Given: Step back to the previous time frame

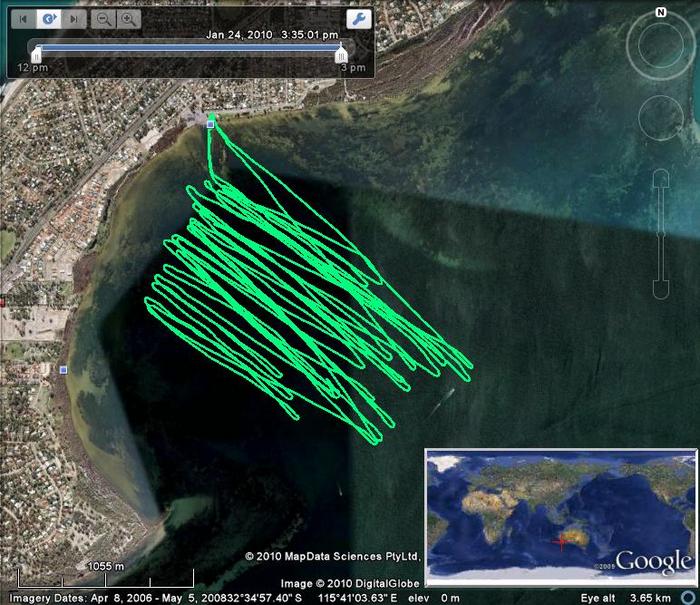Looking at the screenshot, I should 23,19.
